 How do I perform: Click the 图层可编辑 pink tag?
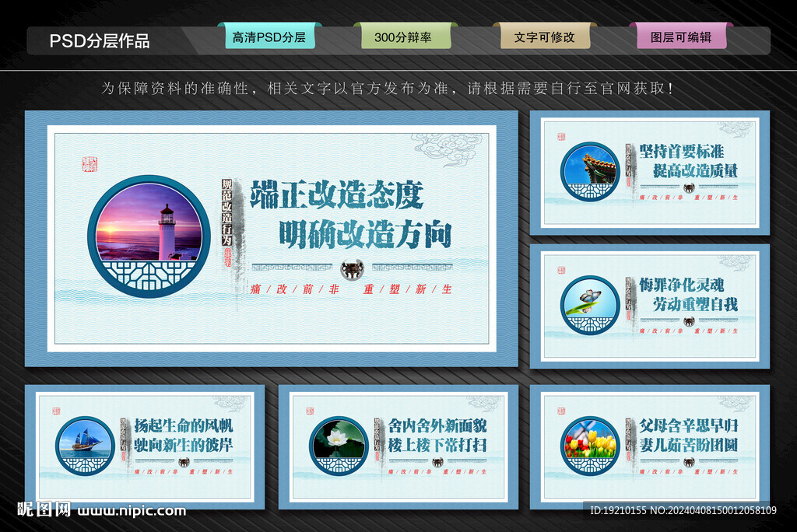click(x=681, y=37)
